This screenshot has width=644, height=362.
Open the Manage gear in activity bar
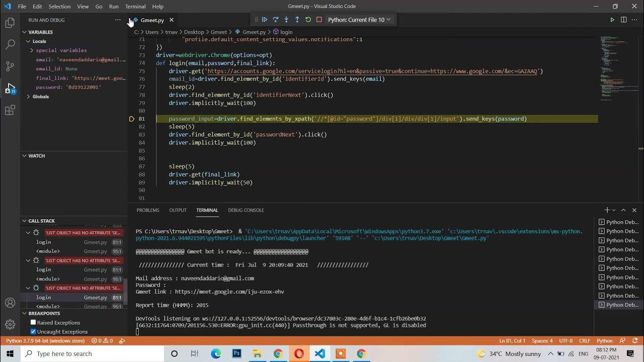click(x=10, y=325)
